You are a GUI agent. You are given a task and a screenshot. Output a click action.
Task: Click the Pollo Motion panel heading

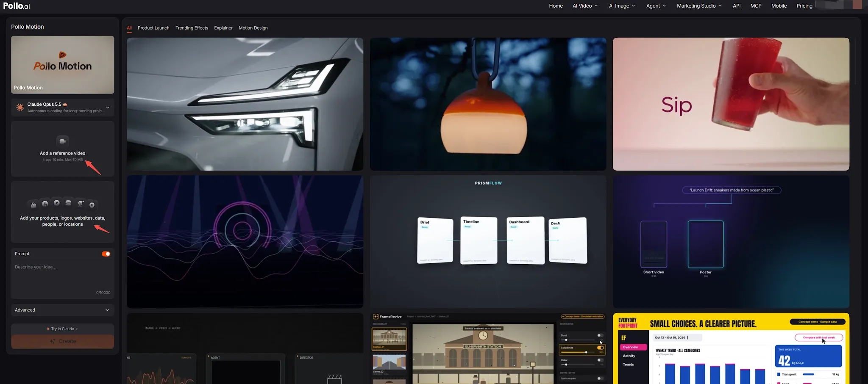[28, 27]
